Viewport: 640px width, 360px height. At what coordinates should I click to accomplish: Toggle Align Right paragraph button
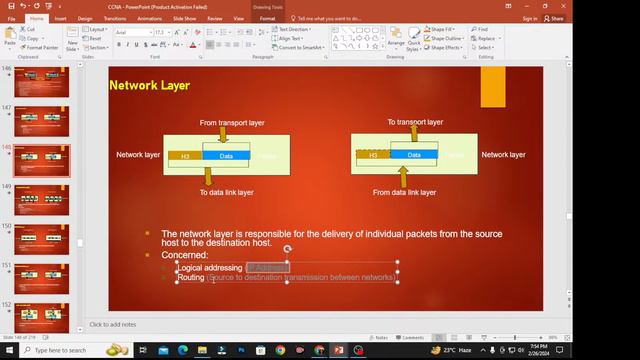coord(227,44)
